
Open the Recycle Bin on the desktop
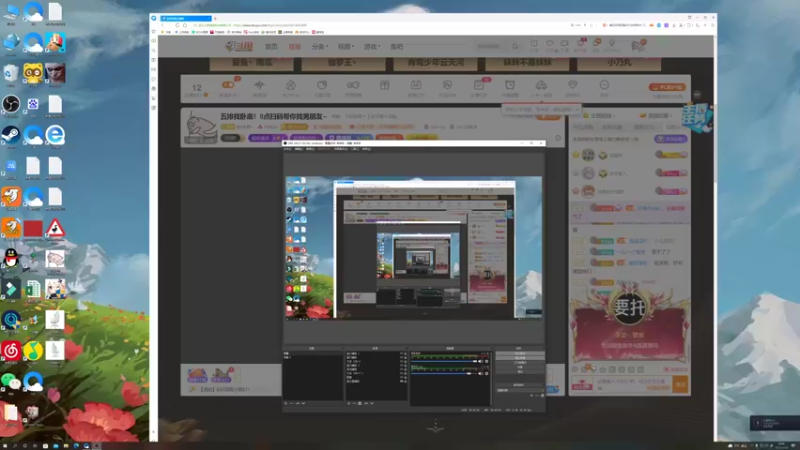[x=11, y=74]
